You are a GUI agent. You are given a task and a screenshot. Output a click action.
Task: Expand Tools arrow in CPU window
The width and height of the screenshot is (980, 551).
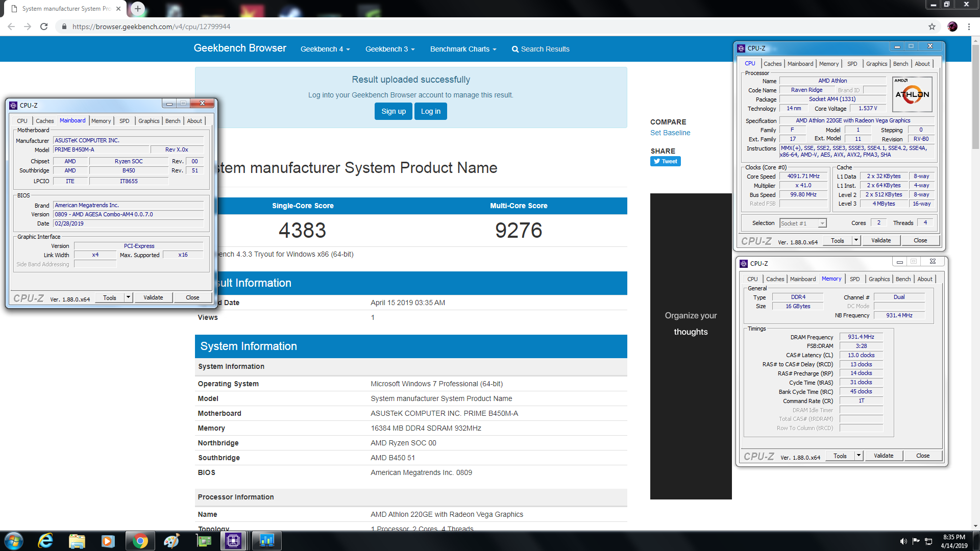click(x=856, y=240)
